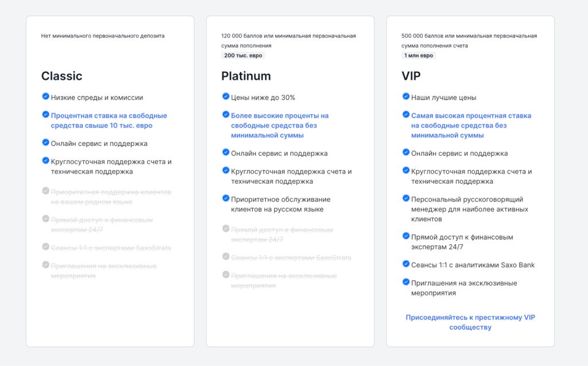588x366 pixels.
Task: Select the VIP plan heading
Action: coord(411,76)
